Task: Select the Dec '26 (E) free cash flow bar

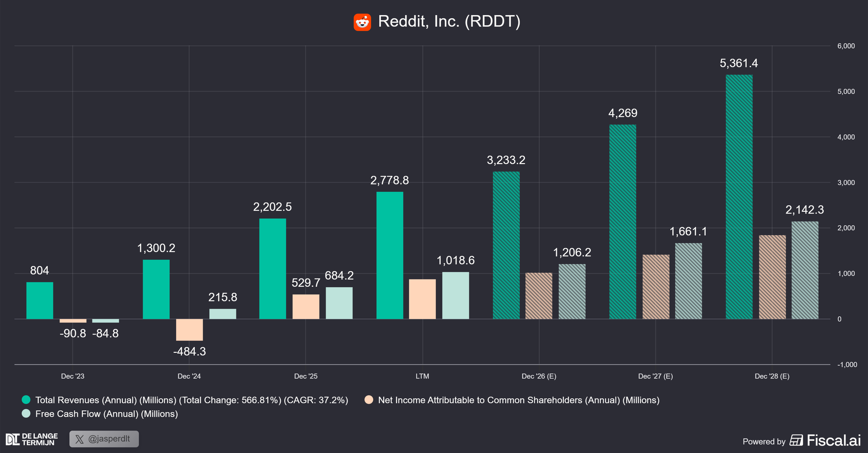Action: click(572, 292)
